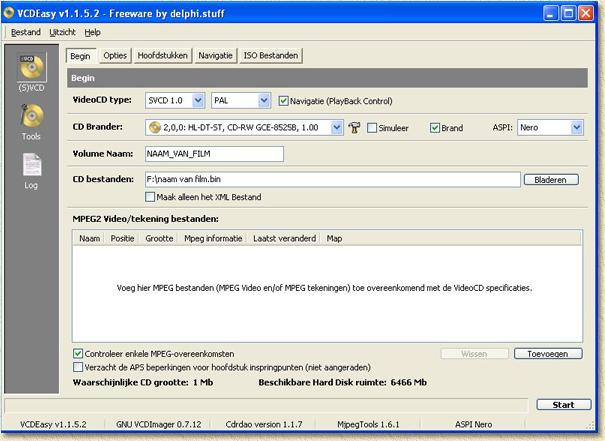Image resolution: width=605 pixels, height=441 pixels.
Task: Enable the Simuleer checkbox
Action: (372, 128)
